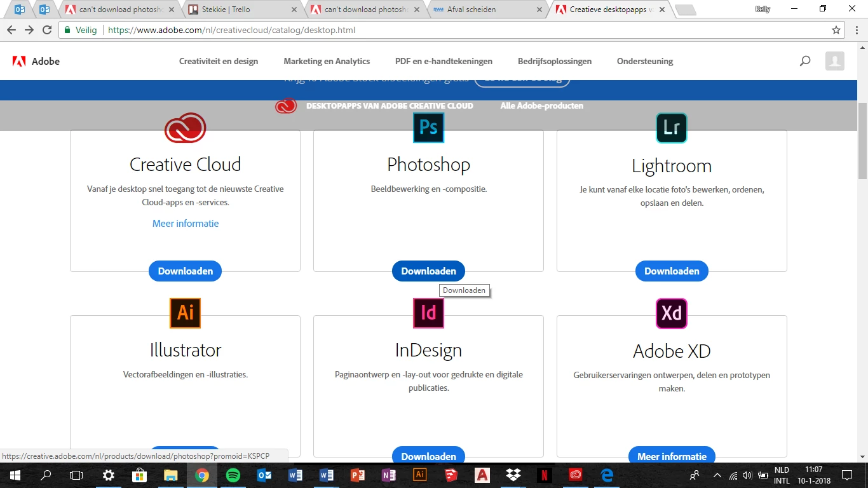The width and height of the screenshot is (868, 488).
Task: Show hidden system tray icons chevron
Action: (x=717, y=475)
